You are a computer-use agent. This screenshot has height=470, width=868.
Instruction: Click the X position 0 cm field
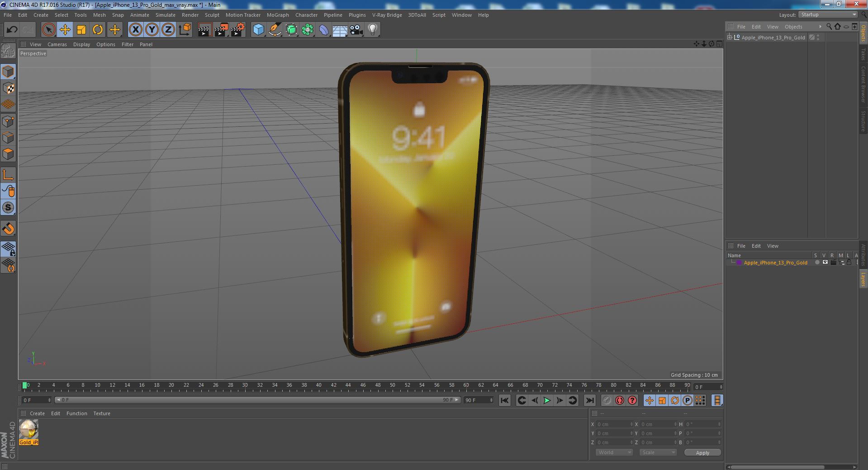(614, 424)
